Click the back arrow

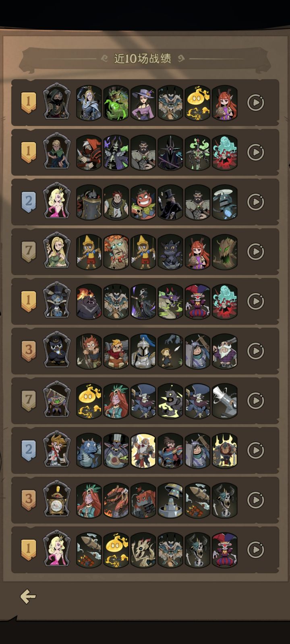click(x=28, y=596)
